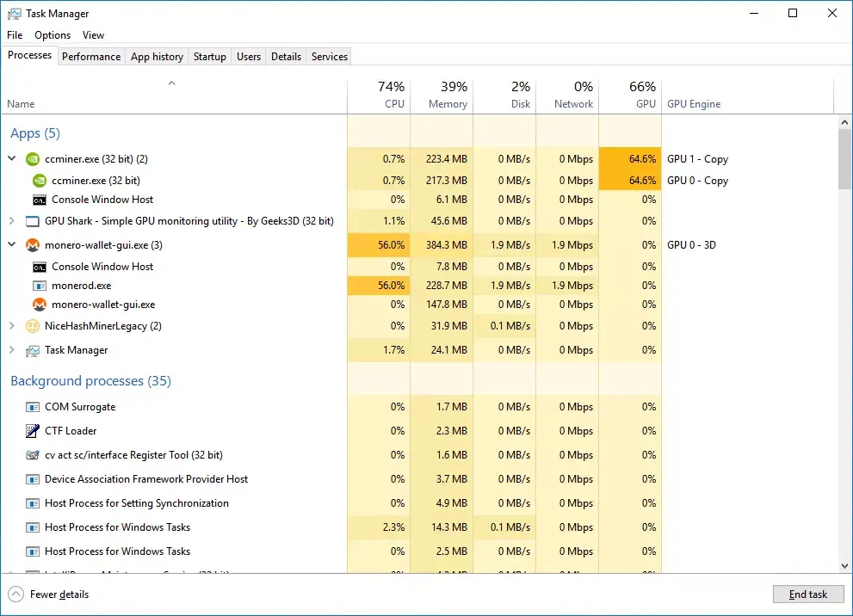This screenshot has width=853, height=616.
Task: Click the green NVIDIA ccminer.exe parent icon
Action: 33,159
